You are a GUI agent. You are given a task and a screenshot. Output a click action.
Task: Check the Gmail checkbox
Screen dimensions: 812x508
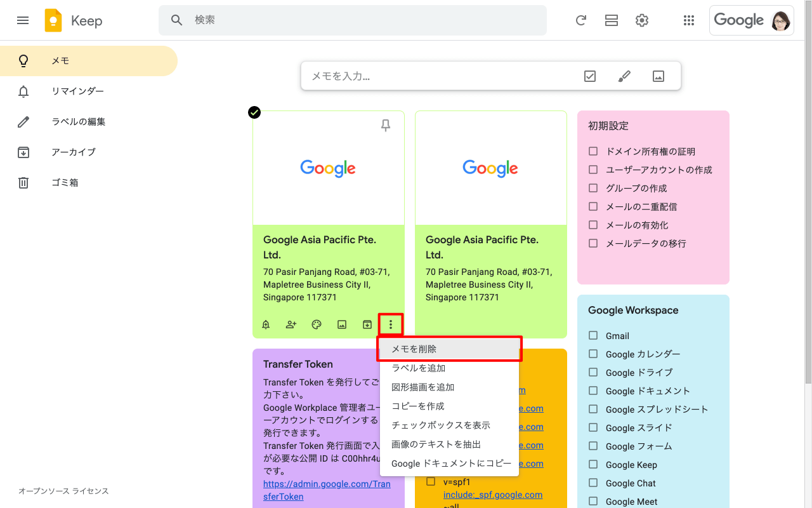point(593,335)
